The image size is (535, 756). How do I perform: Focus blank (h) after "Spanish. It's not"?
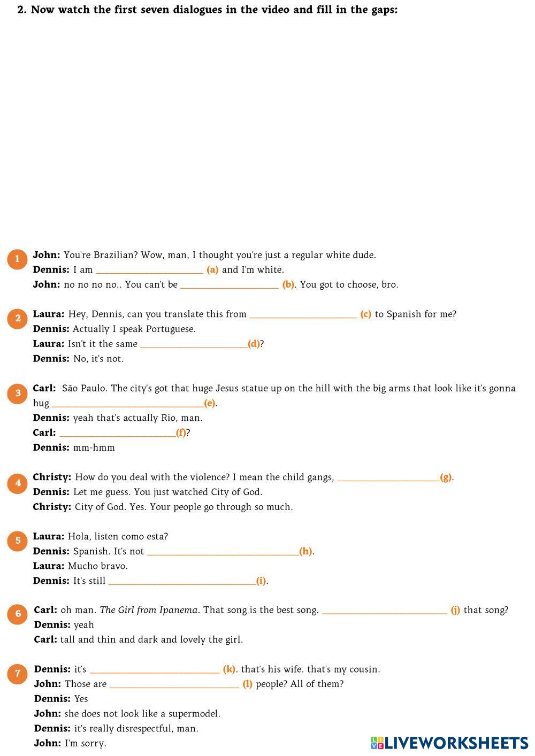223,551
